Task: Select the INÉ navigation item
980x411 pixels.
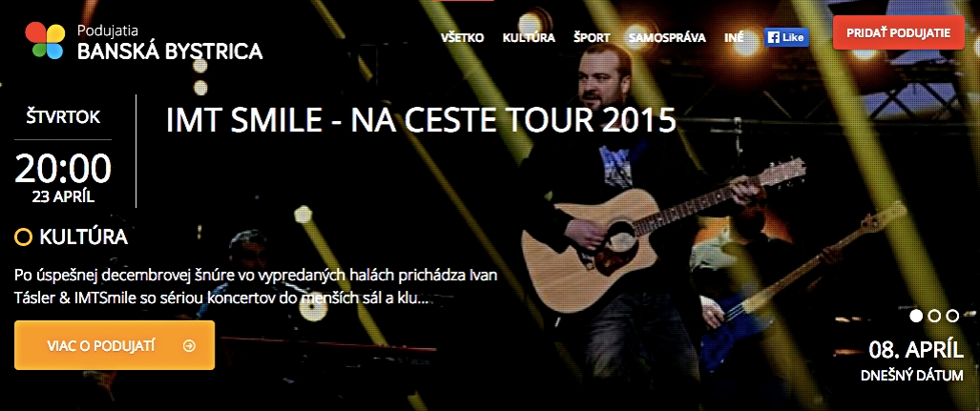Action: pyautogui.click(x=734, y=37)
